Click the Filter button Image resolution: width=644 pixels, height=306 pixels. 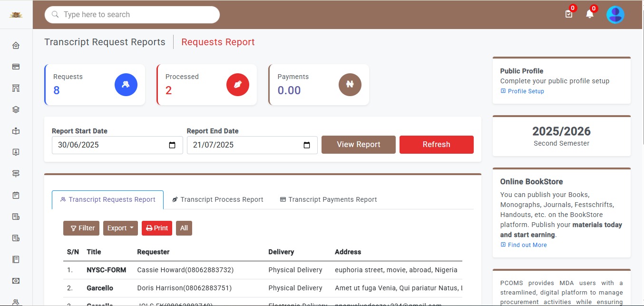81,228
